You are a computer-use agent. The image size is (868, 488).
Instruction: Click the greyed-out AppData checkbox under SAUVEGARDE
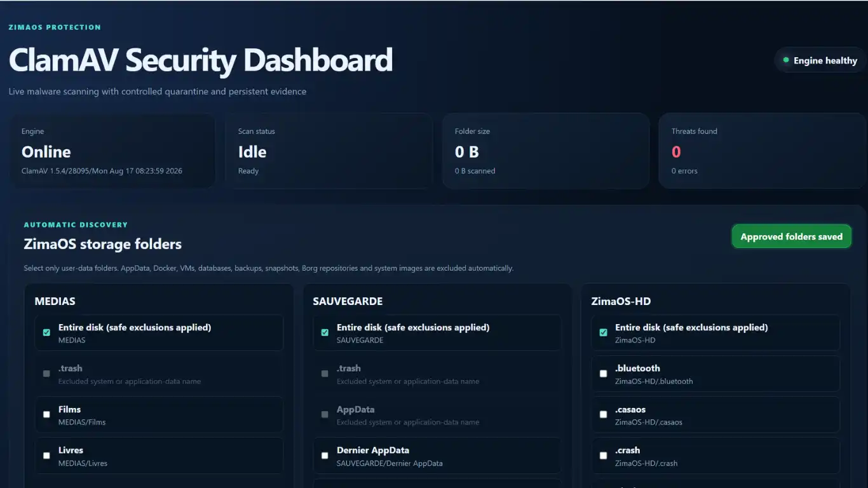pyautogui.click(x=325, y=414)
